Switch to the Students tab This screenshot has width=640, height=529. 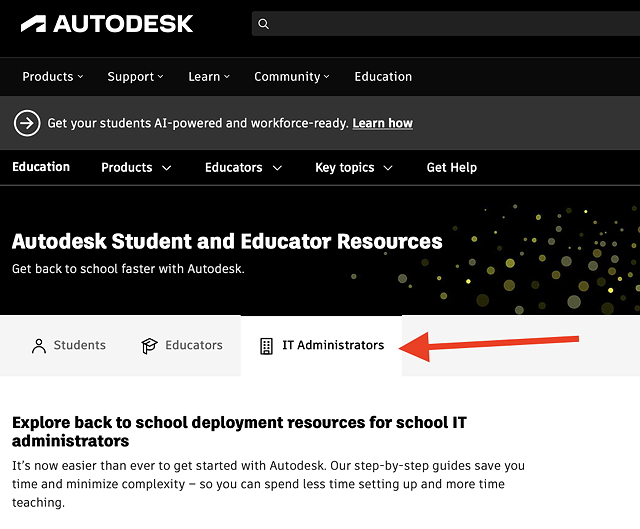click(x=69, y=346)
